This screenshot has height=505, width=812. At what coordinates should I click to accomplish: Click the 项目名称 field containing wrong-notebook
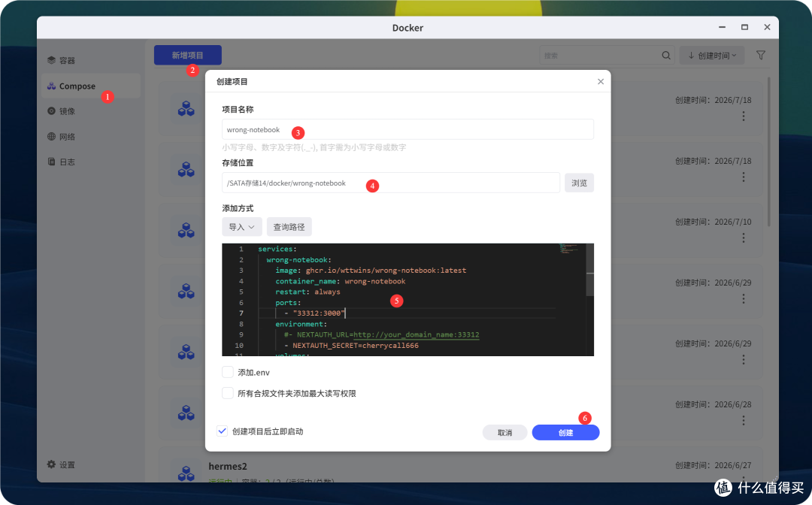pyautogui.click(x=408, y=129)
